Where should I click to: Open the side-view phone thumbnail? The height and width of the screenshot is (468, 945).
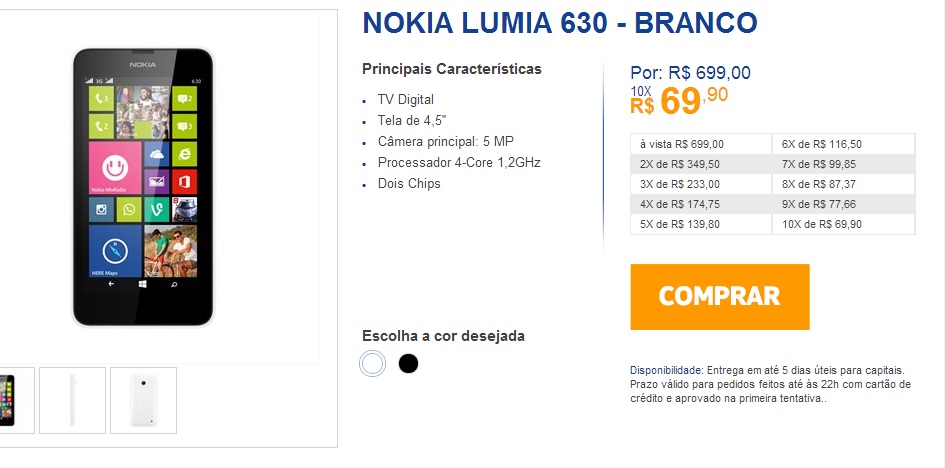click(x=72, y=400)
